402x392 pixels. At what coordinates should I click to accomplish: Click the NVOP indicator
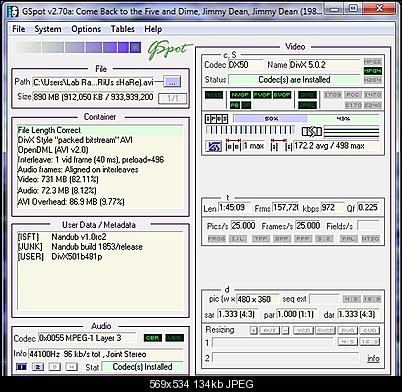[x=240, y=95]
